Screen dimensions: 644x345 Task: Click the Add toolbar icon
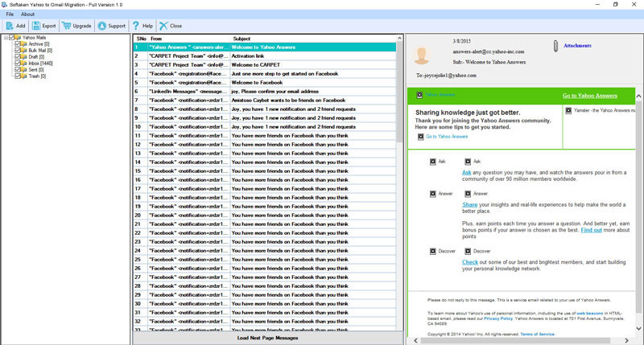tap(10, 26)
